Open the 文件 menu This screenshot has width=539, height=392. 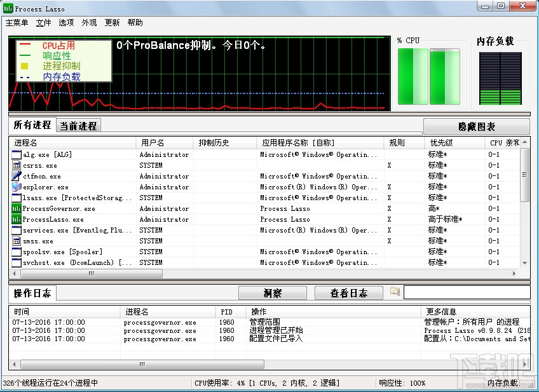point(43,23)
